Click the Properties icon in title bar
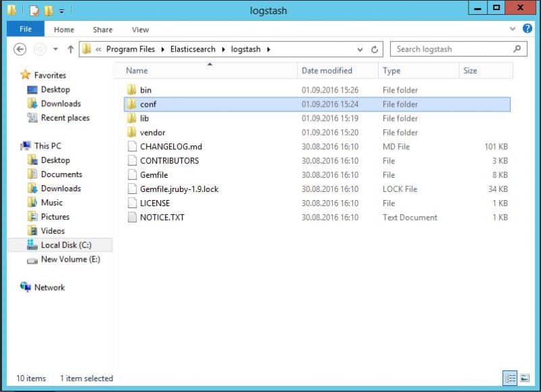 point(34,11)
